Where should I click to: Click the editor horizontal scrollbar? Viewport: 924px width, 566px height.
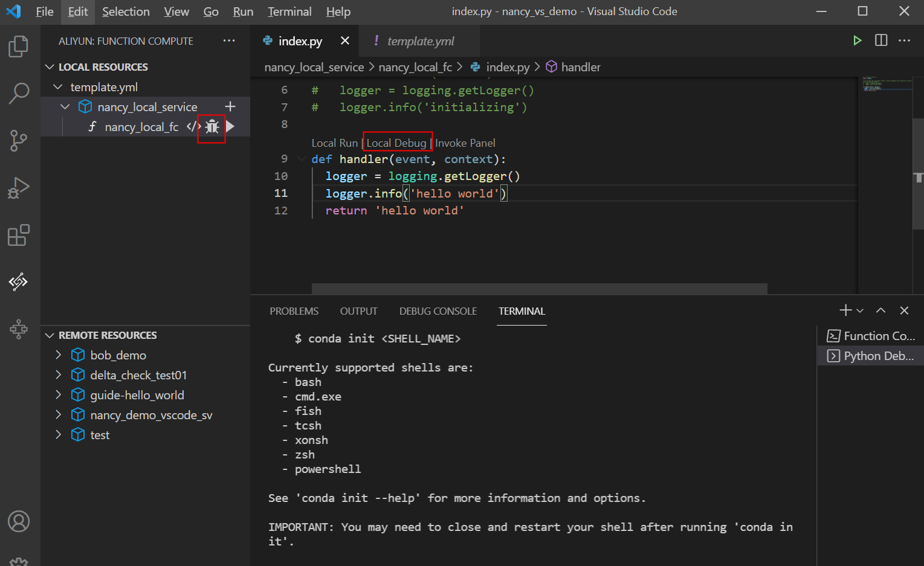[539, 289]
